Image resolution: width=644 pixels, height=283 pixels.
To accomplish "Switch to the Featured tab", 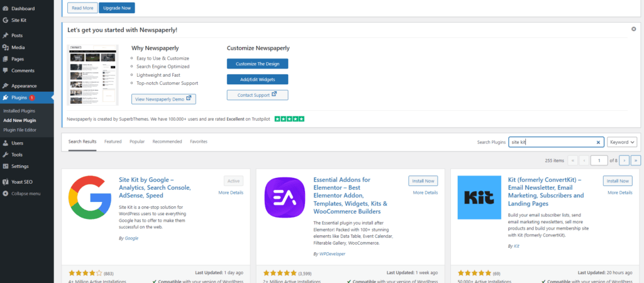I will pos(113,141).
